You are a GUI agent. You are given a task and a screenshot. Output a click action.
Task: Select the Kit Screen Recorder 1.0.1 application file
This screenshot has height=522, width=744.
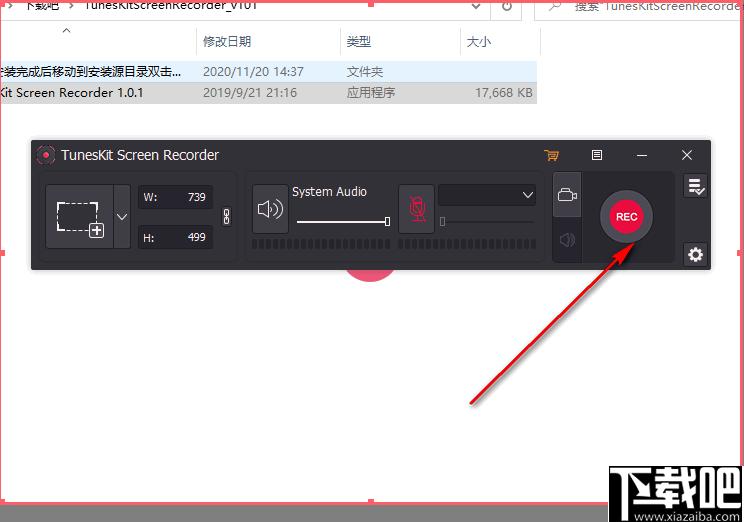point(269,93)
